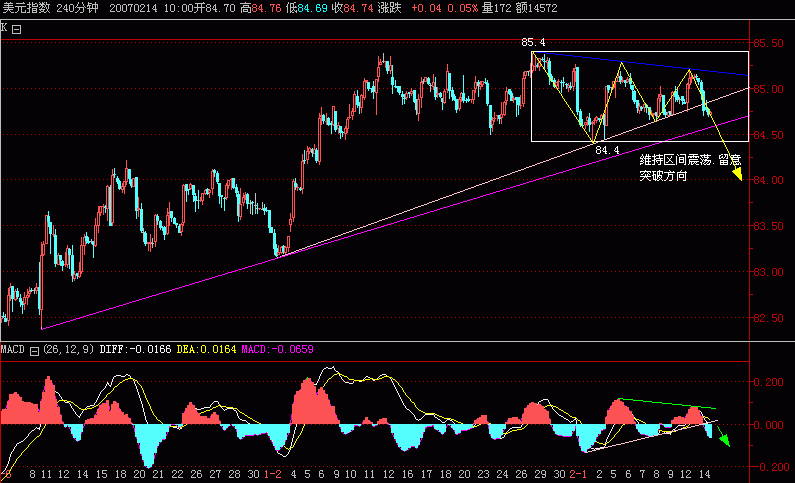Click the open price 开84.70
The height and width of the screenshot is (483, 795).
(216, 8)
